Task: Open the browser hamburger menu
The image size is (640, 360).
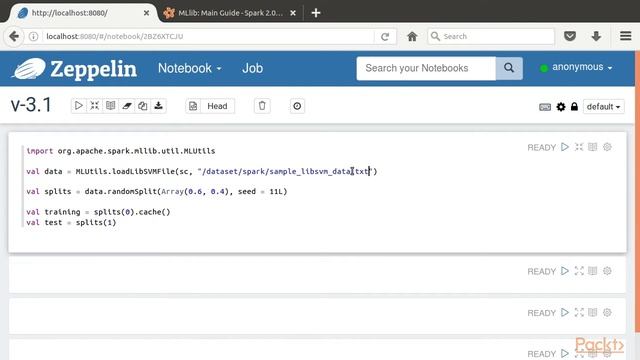Action: coord(626,36)
